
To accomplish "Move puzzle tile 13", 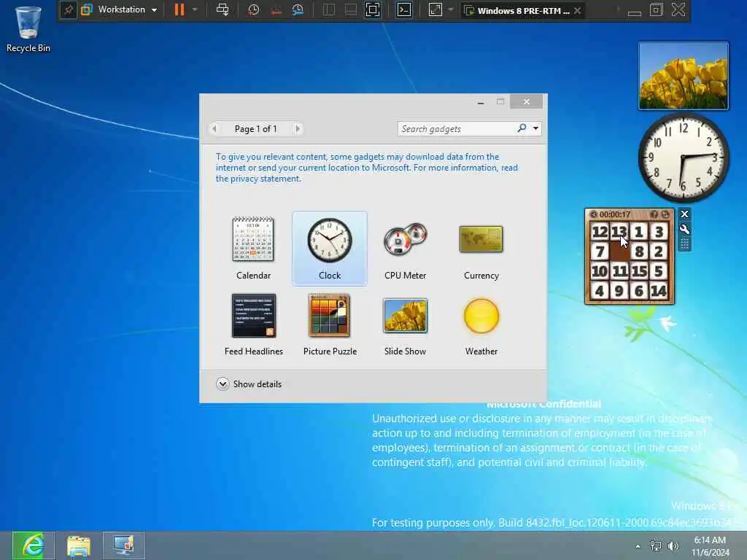I will pos(619,232).
